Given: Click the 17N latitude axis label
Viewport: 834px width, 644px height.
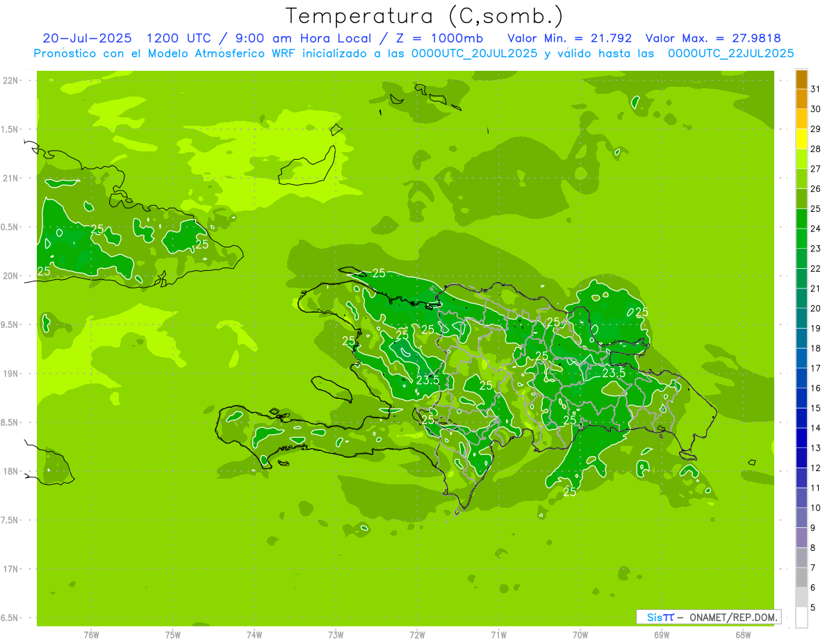Looking at the screenshot, I should point(11,569).
